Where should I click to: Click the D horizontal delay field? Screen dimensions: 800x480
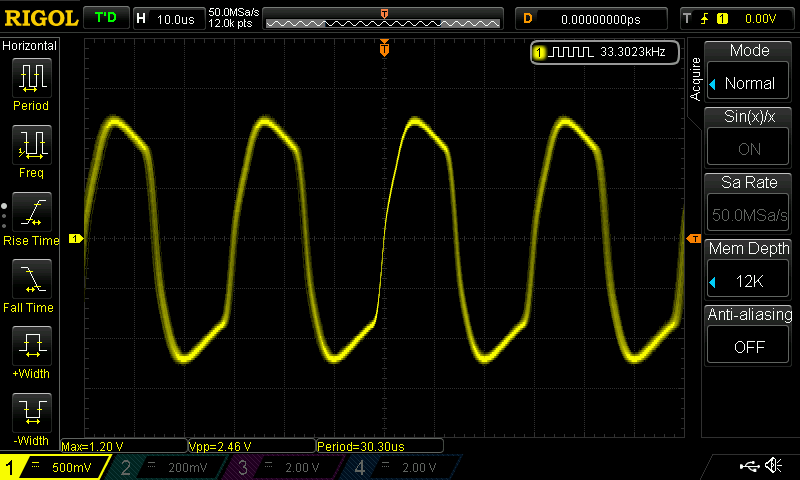pos(591,19)
